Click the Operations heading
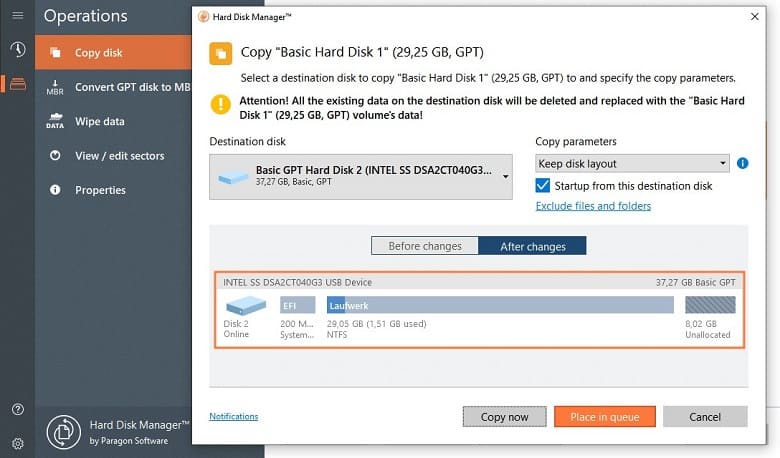The width and height of the screenshot is (780, 458). pos(86,16)
